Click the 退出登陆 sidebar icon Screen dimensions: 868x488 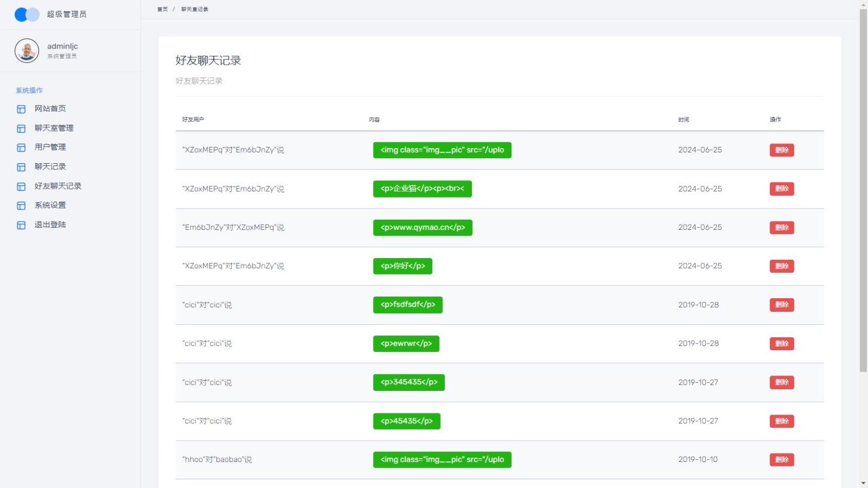[21, 225]
